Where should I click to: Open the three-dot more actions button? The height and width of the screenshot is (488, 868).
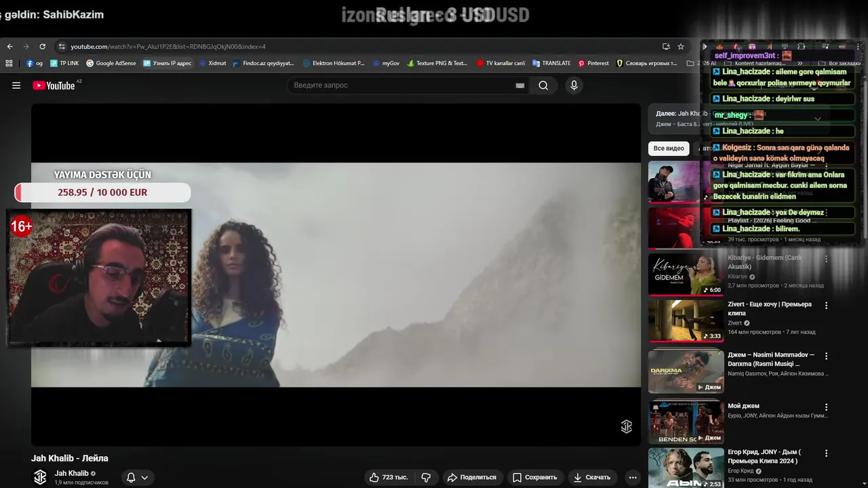(x=633, y=477)
